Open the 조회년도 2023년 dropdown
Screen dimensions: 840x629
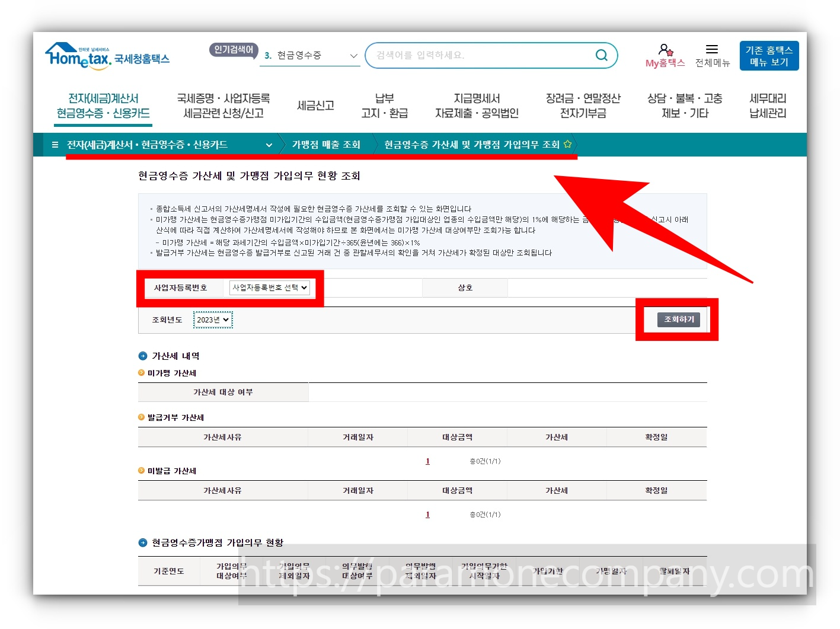212,320
